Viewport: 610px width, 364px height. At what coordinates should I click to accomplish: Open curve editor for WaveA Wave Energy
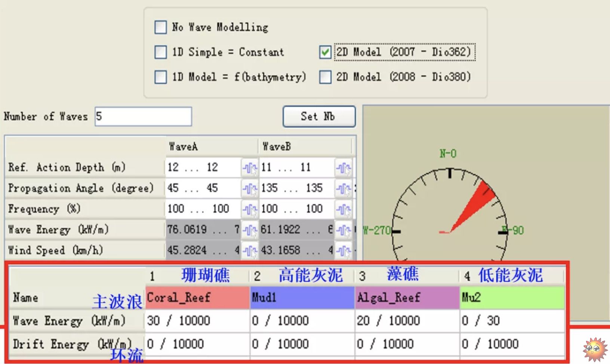point(250,230)
